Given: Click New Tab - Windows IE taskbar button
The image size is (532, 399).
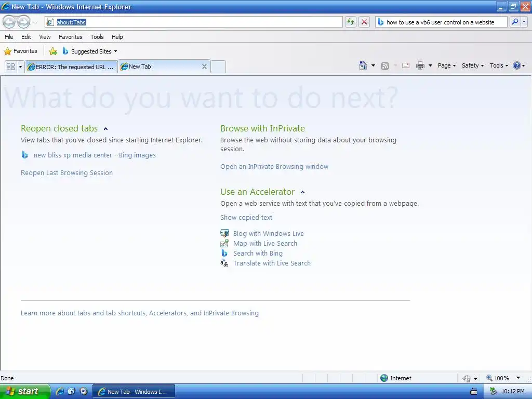Looking at the screenshot, I should (134, 392).
